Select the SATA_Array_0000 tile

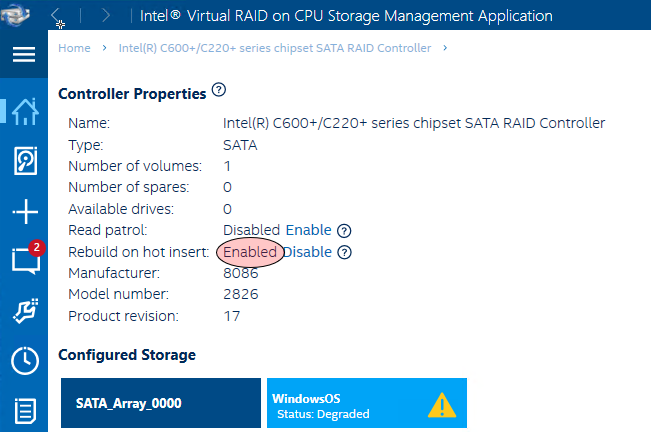[161, 403]
